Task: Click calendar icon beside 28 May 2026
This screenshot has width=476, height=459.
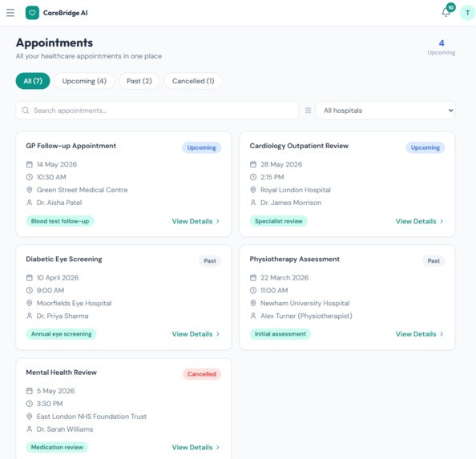Action: [x=253, y=164]
